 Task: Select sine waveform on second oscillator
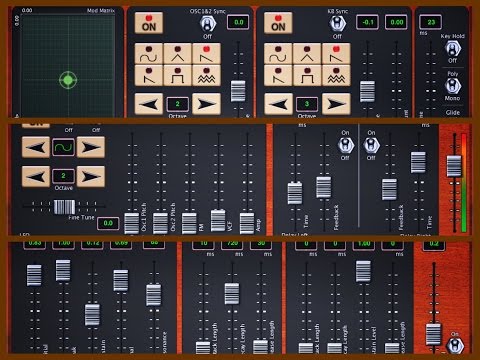278,53
